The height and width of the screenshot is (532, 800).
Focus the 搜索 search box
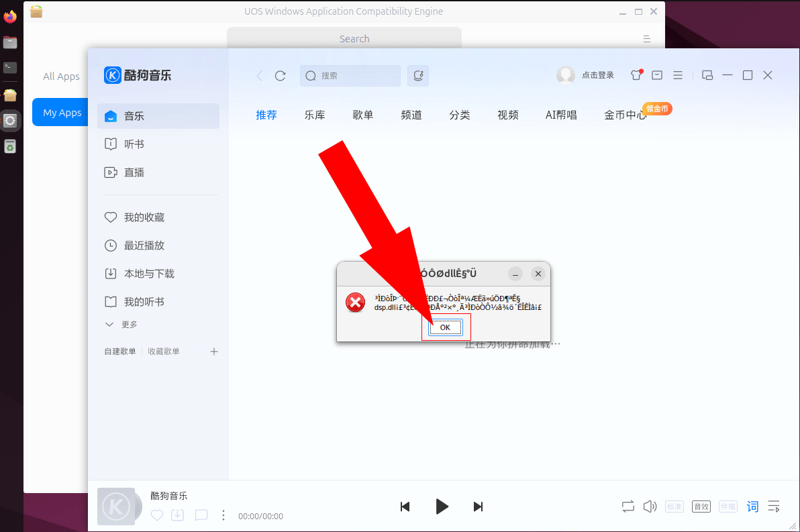(x=350, y=76)
